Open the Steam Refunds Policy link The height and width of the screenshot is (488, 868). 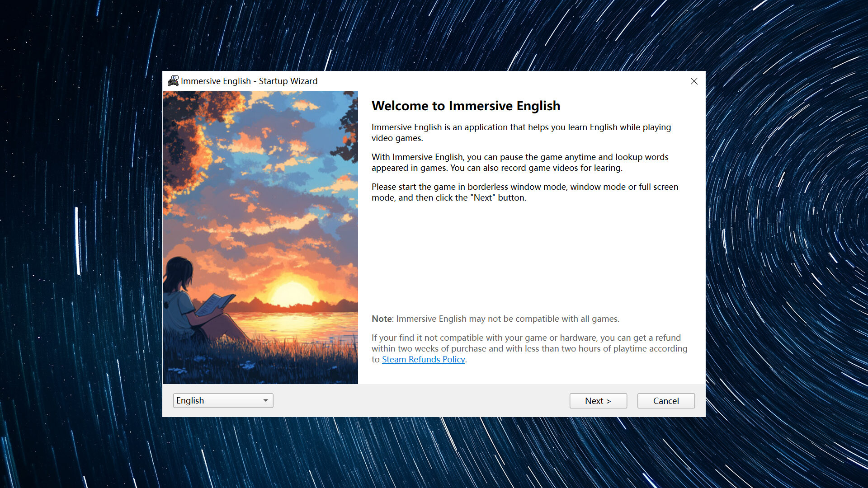(423, 359)
